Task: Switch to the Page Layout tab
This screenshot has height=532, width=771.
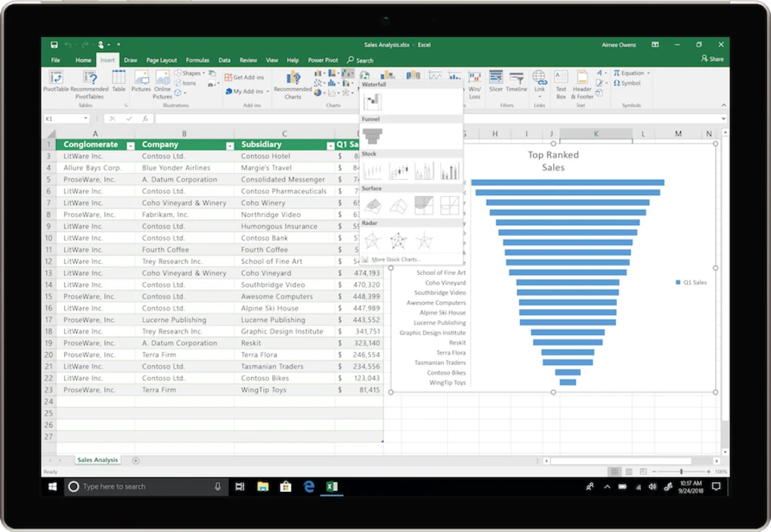Action: [161, 60]
